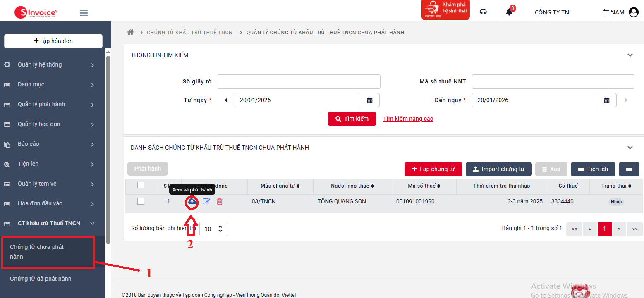Go to the last page with »»

pyautogui.click(x=635, y=229)
